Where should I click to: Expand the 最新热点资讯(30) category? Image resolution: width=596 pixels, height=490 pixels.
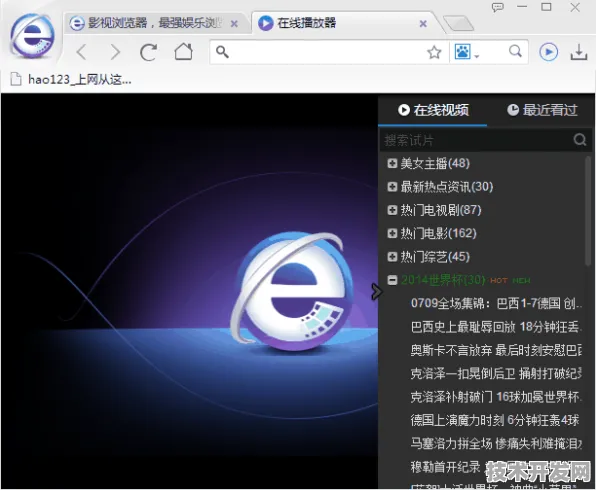(392, 187)
